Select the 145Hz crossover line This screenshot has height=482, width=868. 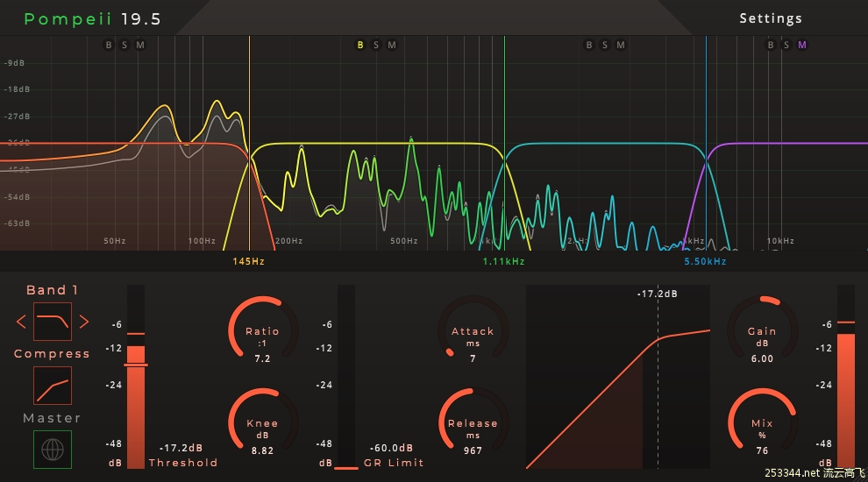[249, 143]
